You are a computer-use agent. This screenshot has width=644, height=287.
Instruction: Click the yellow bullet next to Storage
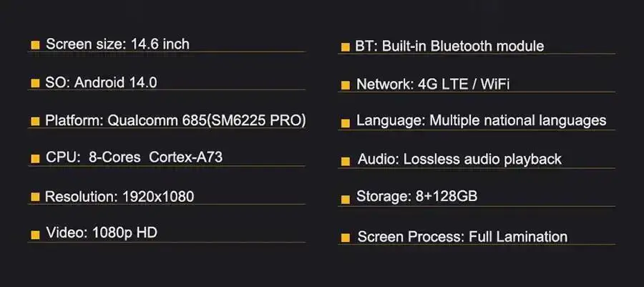pos(346,199)
